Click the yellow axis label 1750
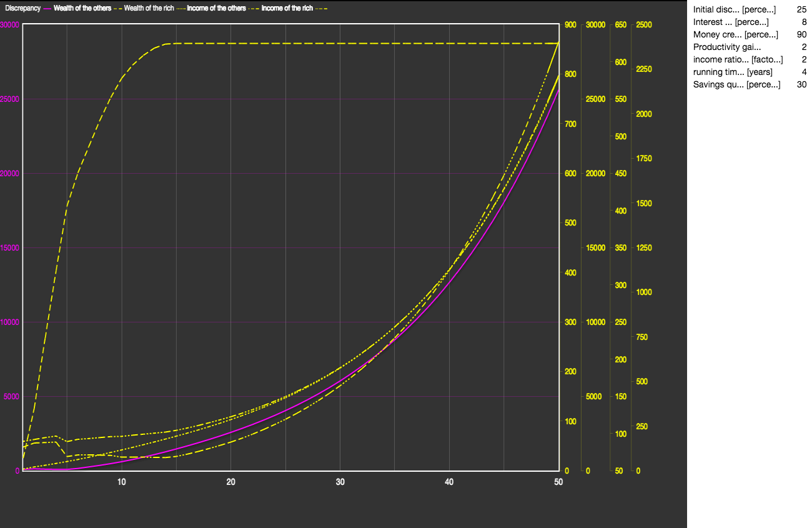 tap(643, 159)
